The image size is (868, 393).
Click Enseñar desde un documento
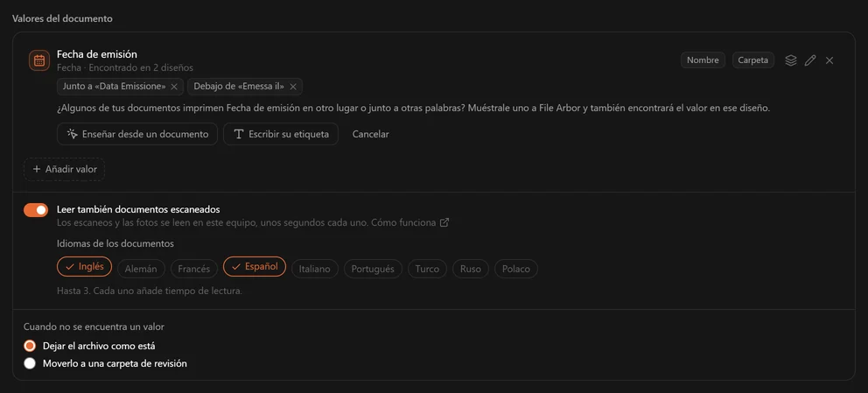(137, 134)
